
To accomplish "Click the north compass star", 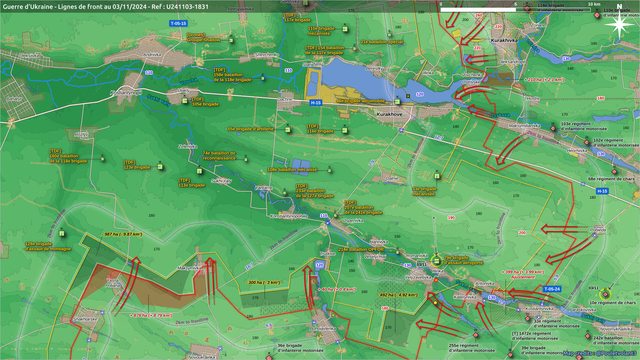I will (619, 24).
